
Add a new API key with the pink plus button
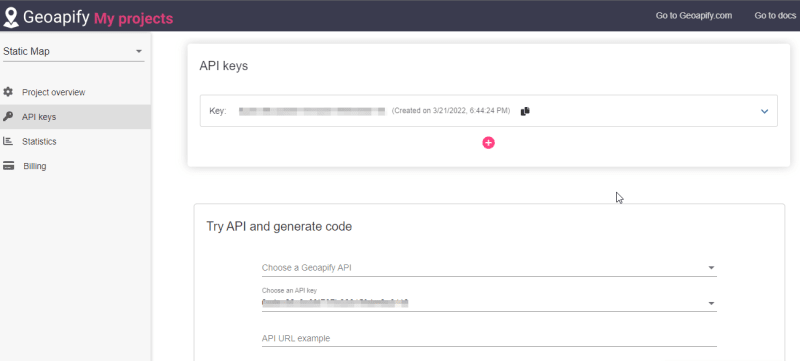[x=488, y=143]
